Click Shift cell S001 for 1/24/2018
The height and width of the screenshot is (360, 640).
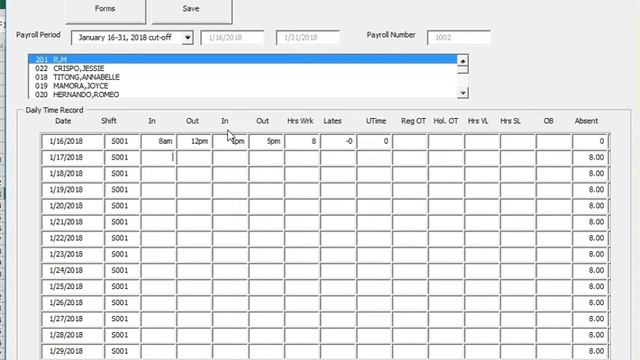[122, 270]
